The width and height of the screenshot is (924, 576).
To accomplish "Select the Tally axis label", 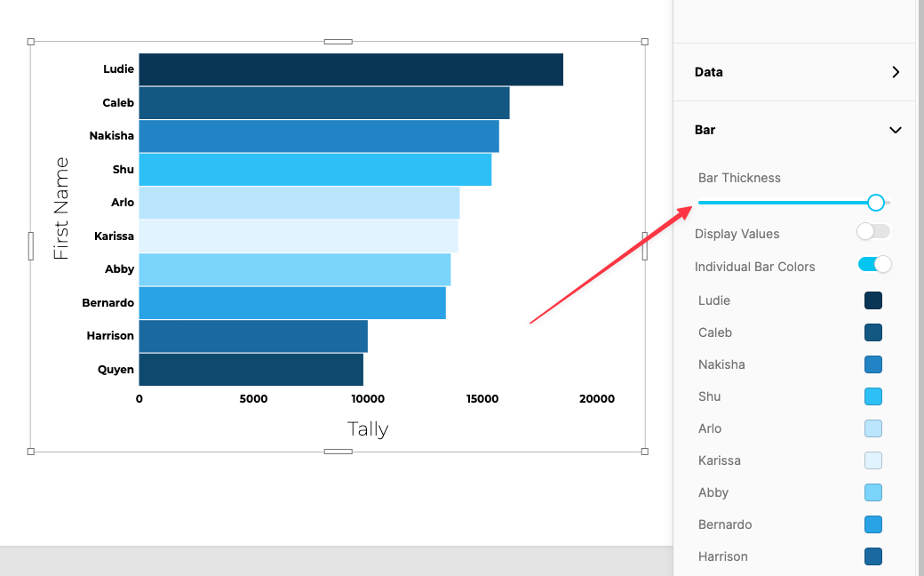I will coord(369,428).
